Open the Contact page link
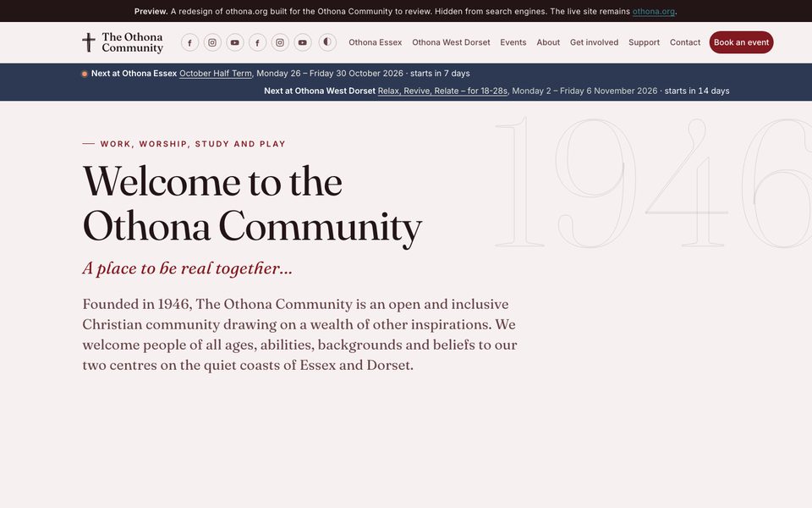 [684, 42]
